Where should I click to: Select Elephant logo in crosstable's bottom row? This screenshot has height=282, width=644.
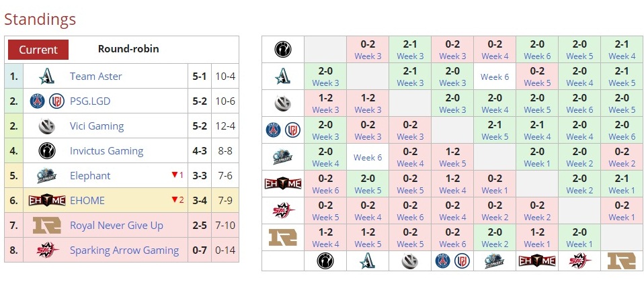495,261
